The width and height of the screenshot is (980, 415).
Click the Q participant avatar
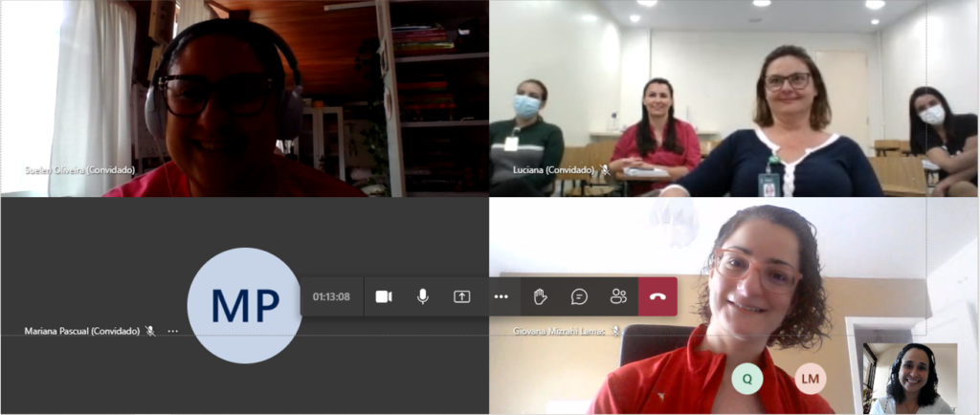tap(746, 379)
